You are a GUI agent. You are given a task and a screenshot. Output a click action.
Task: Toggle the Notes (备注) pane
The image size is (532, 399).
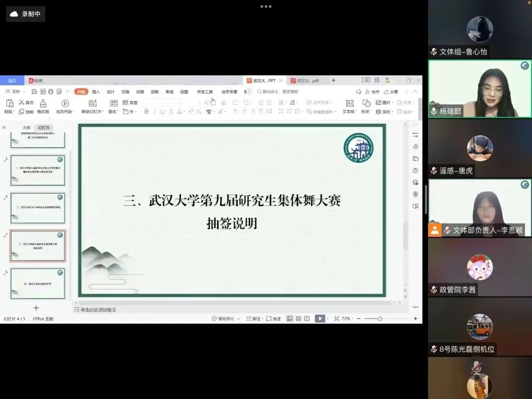(254, 319)
